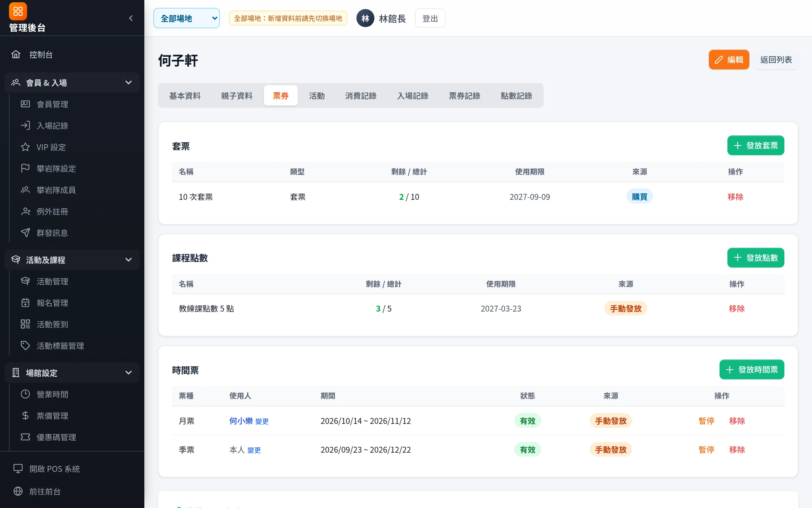The width and height of the screenshot is (812, 508).
Task: Collapse the 場館設定 section chevron
Action: point(129,373)
